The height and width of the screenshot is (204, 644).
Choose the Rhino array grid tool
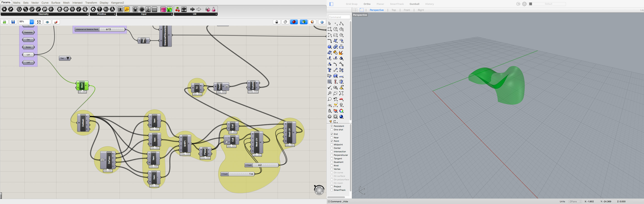tap(330, 82)
